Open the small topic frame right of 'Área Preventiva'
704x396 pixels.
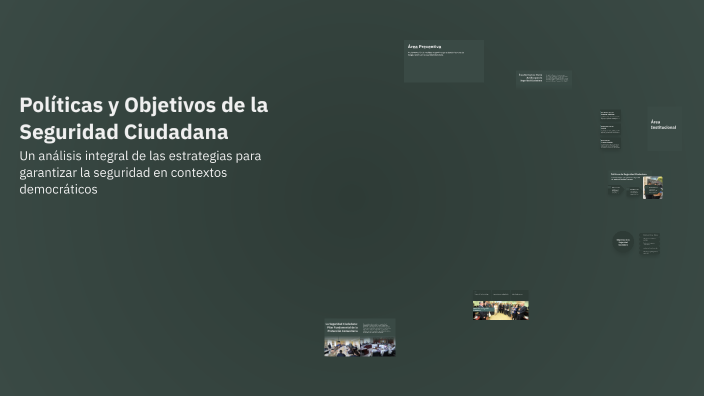[x=544, y=78]
